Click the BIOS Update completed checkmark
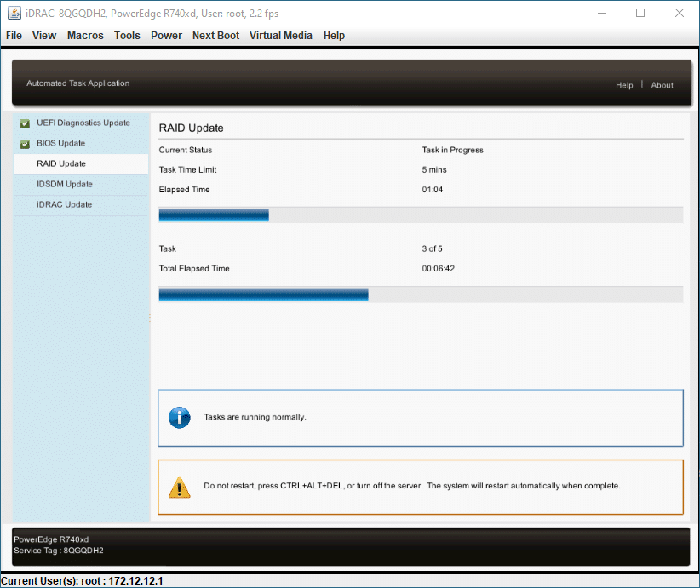Image resolution: width=700 pixels, height=588 pixels. (x=25, y=144)
